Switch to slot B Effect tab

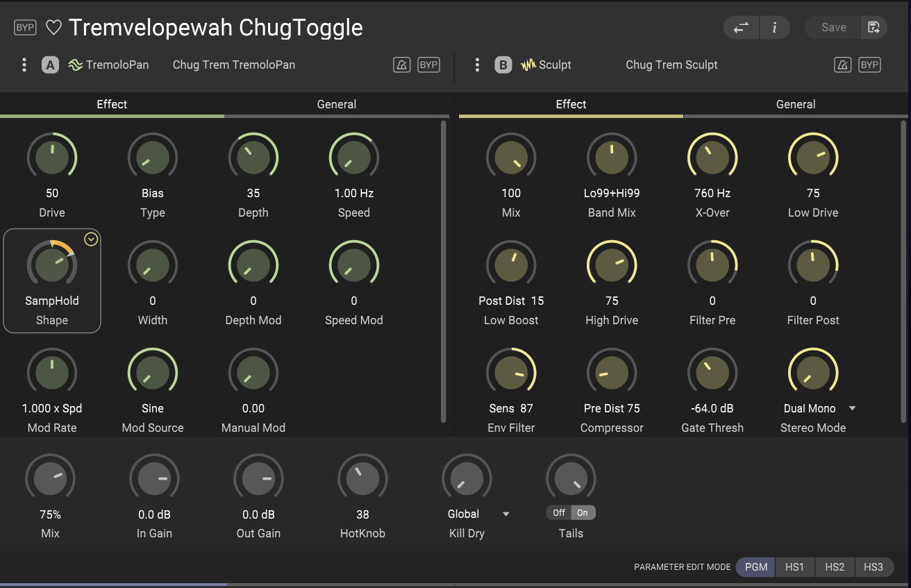571,104
